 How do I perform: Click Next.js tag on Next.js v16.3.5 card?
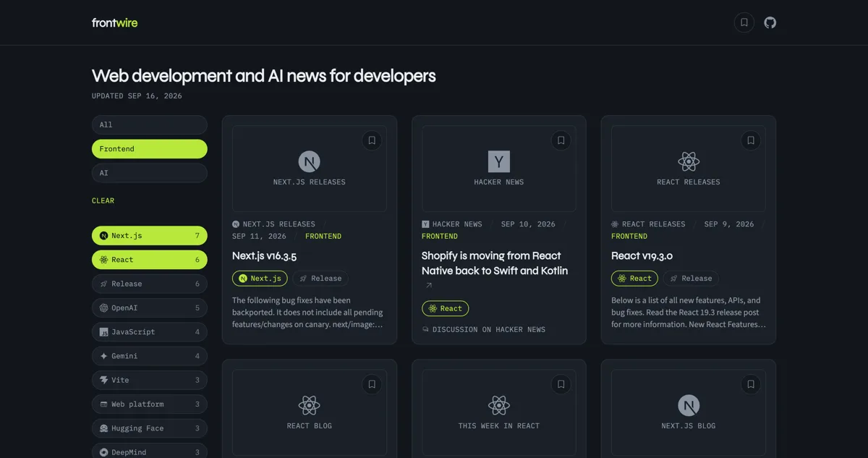(x=260, y=278)
